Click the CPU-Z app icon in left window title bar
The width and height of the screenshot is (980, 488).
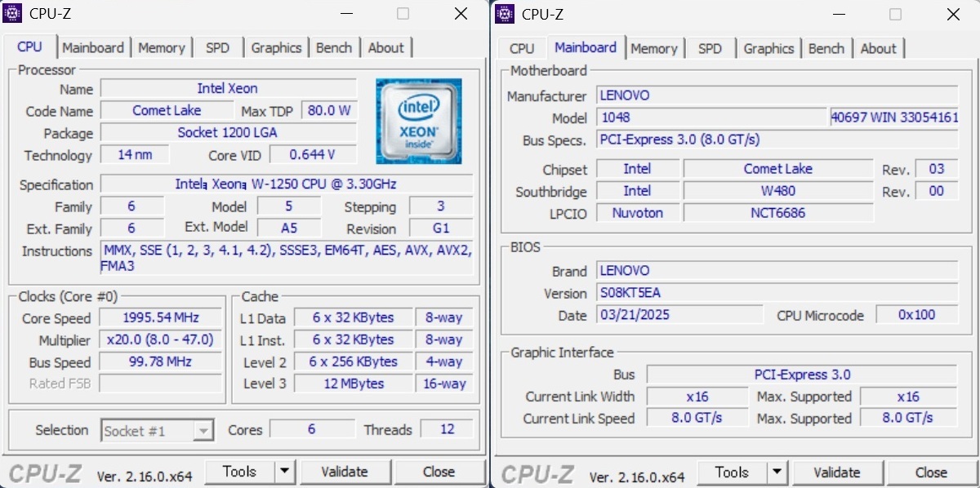[x=12, y=13]
